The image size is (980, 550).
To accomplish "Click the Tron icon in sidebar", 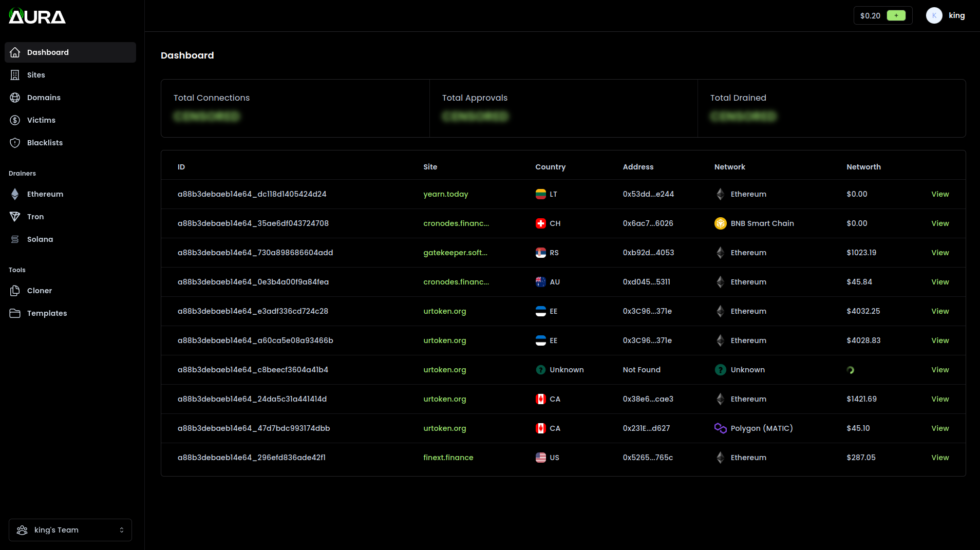I will (15, 217).
